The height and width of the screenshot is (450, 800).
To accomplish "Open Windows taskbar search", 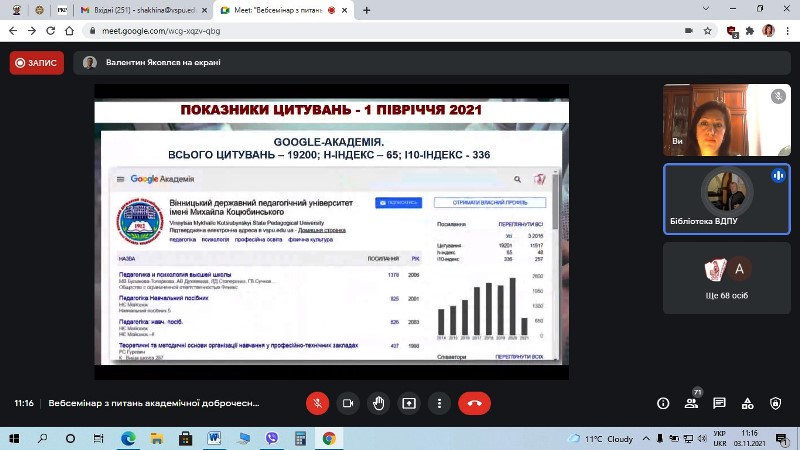I will click(x=42, y=438).
